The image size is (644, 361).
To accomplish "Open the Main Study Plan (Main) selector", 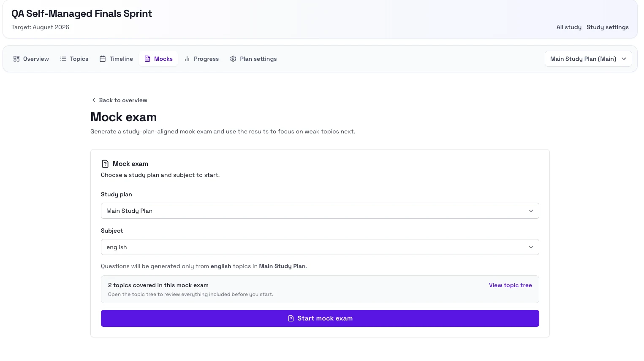I will [588, 59].
